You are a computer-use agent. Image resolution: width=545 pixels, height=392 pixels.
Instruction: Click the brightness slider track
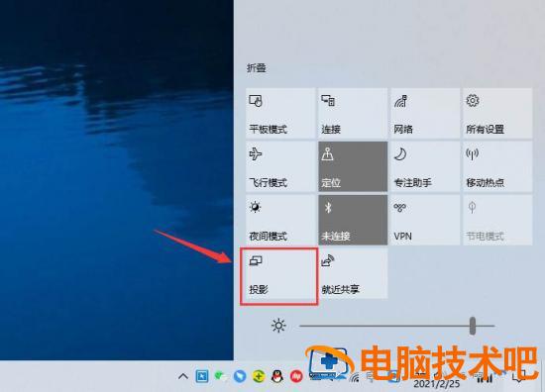(x=396, y=326)
